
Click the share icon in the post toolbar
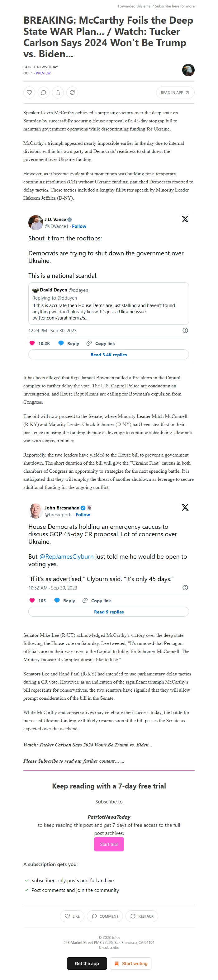tap(58, 92)
